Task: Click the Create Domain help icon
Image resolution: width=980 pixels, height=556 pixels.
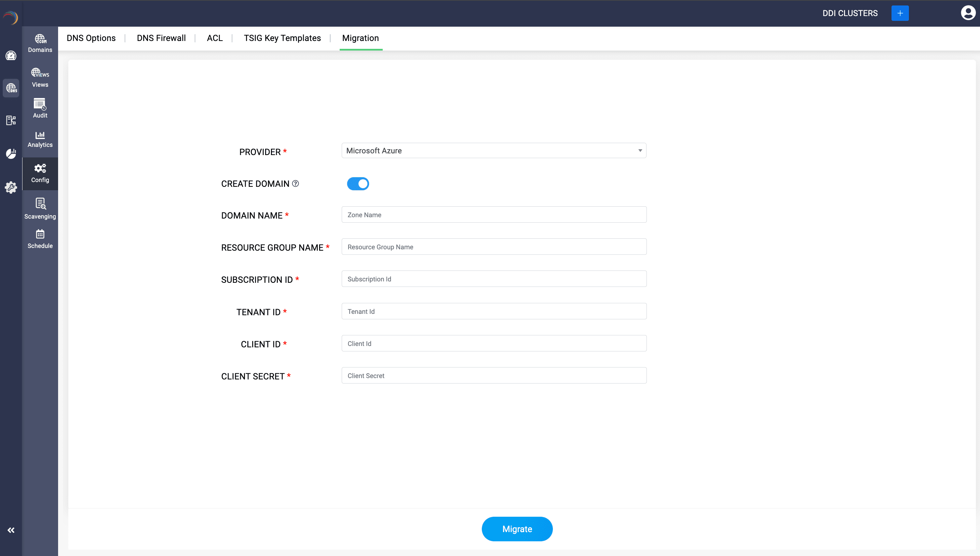Action: click(x=295, y=184)
